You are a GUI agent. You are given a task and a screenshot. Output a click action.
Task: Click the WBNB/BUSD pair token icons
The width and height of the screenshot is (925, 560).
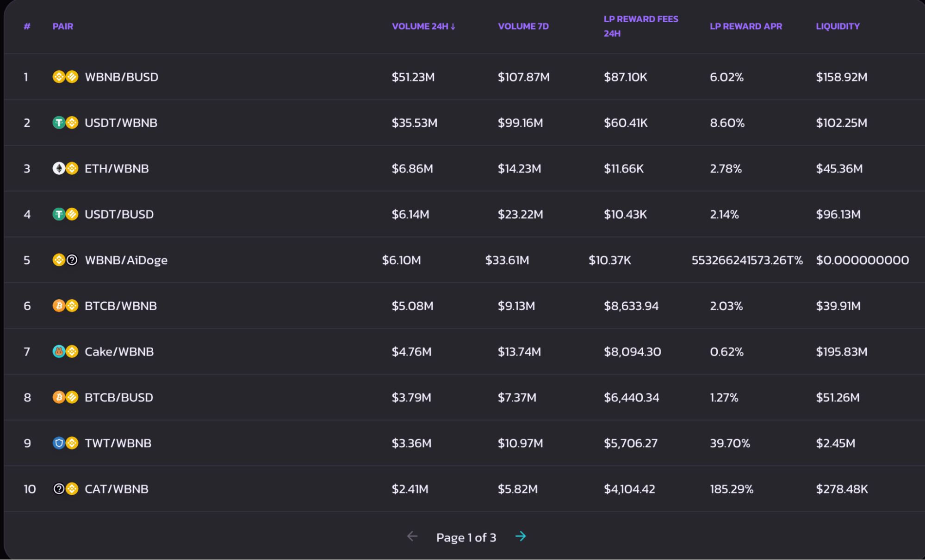pos(65,77)
